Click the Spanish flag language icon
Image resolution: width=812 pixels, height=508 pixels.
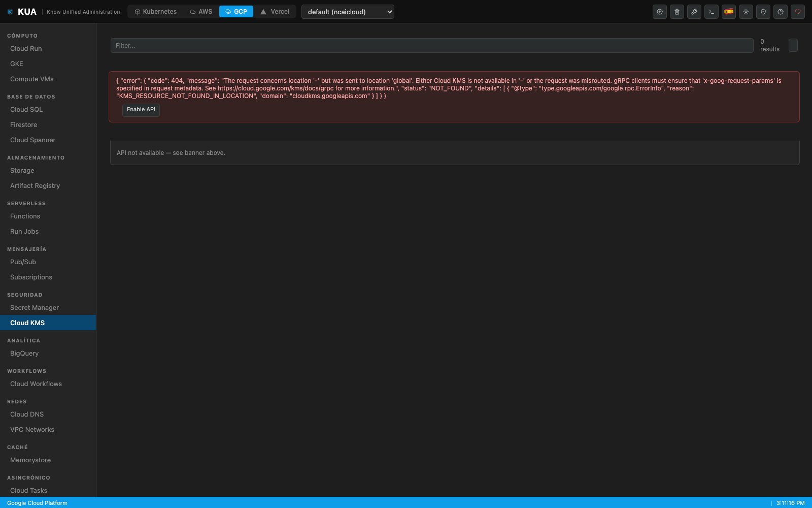point(729,12)
